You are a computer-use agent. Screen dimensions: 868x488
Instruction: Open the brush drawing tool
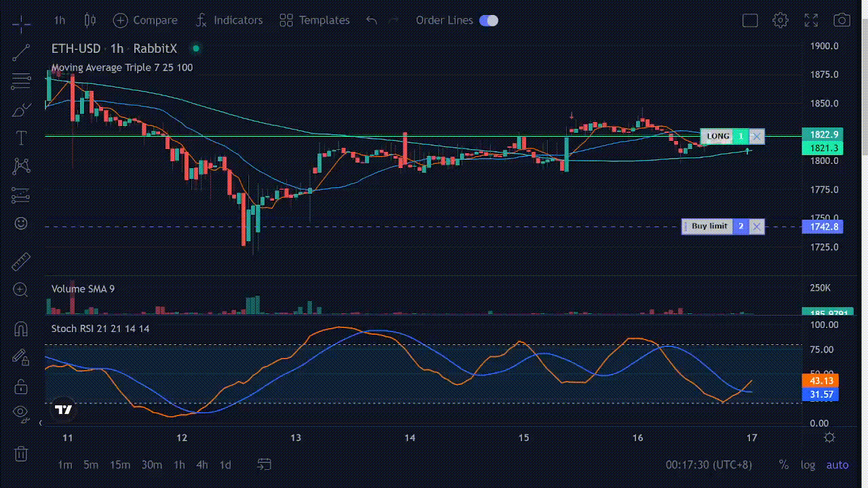[x=21, y=110]
